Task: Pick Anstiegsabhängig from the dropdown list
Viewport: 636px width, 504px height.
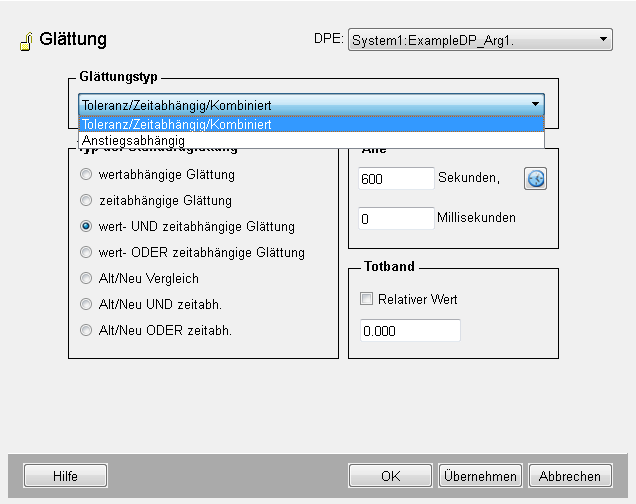Action: pyautogui.click(x=311, y=140)
